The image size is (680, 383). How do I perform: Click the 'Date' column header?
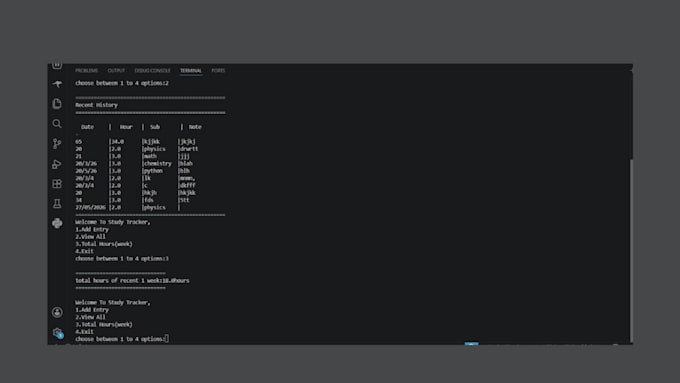[87, 127]
